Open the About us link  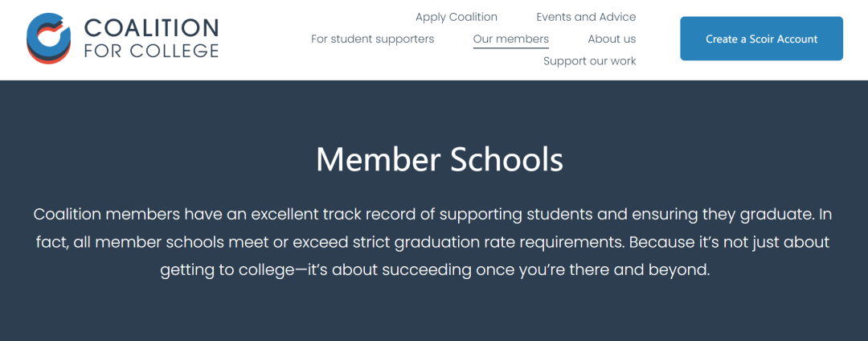pyautogui.click(x=612, y=39)
